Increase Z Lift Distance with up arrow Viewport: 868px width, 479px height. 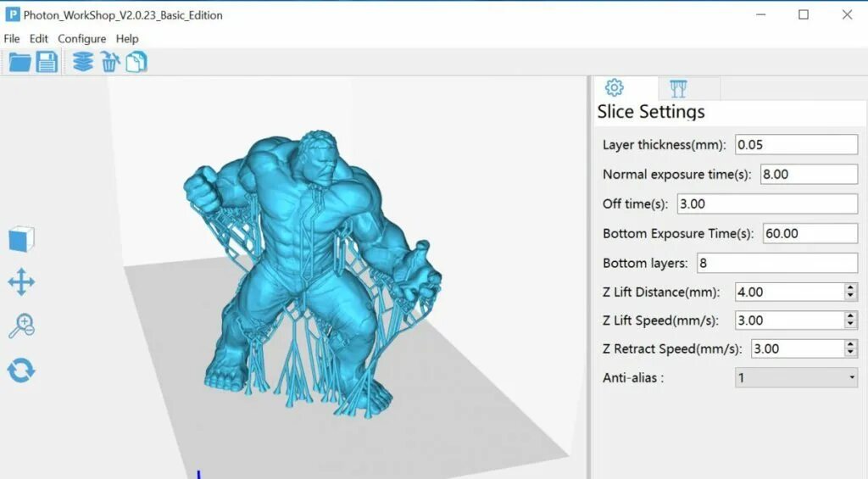pyautogui.click(x=851, y=287)
